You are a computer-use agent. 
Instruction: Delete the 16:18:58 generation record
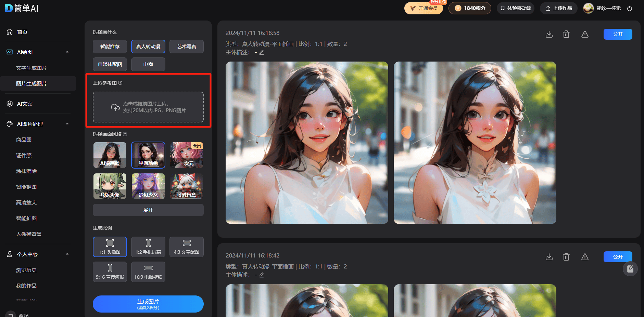point(566,34)
